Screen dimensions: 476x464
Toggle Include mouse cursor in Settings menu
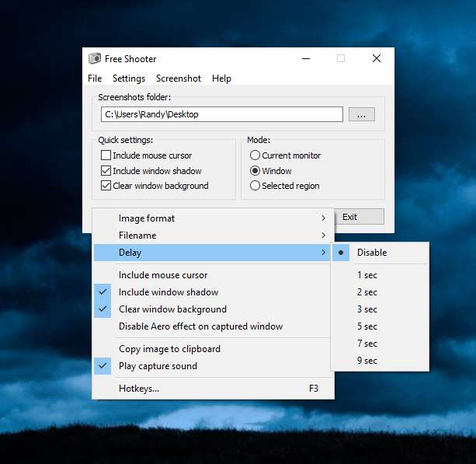tap(211, 275)
